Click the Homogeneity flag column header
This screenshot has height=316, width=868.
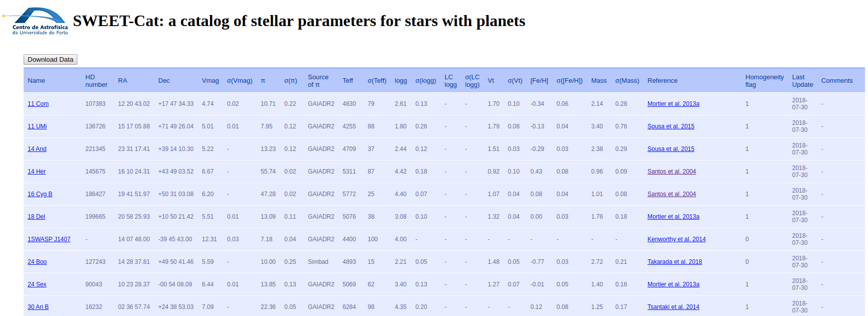click(x=764, y=81)
